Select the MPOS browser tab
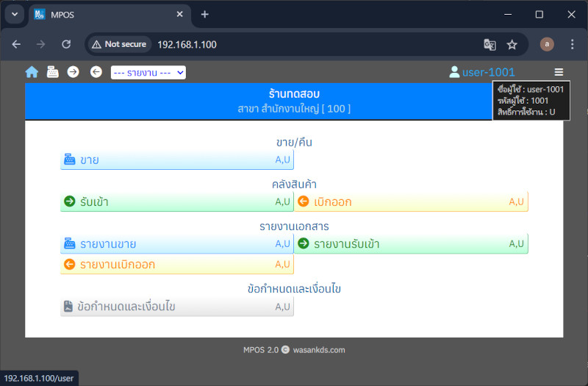Screen dimensions: 588x386 103,15
